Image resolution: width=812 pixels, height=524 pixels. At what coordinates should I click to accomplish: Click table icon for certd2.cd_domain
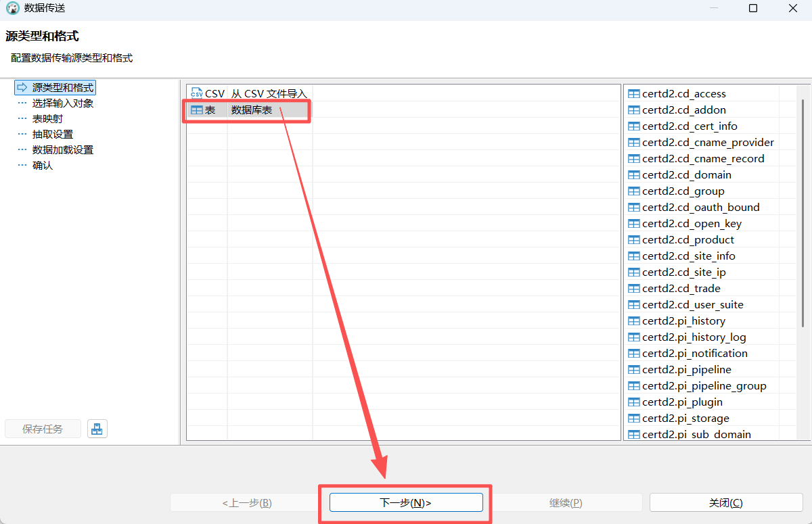pos(634,175)
